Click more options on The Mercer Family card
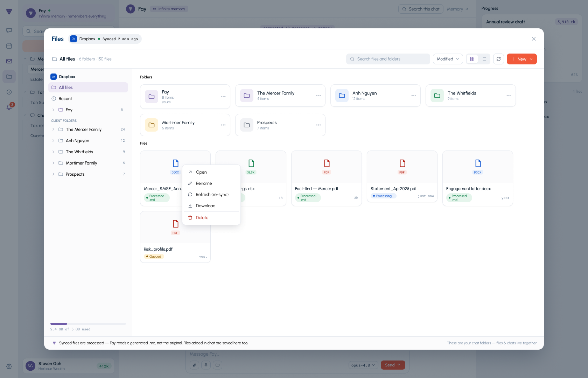This screenshot has width=588, height=378. click(318, 96)
